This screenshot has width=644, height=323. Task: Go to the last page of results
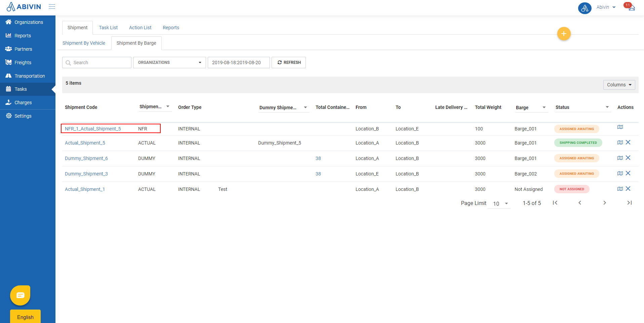coord(630,203)
